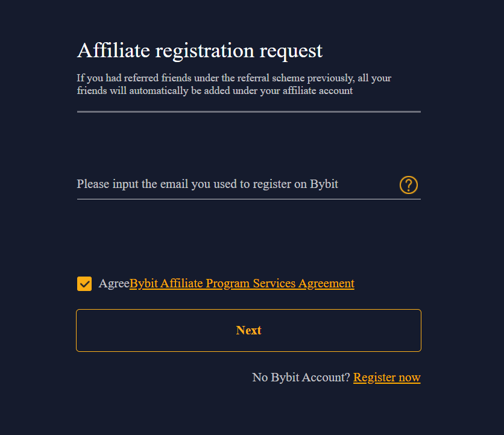Create a Bybit account via Register now
The image size is (504, 435).
pos(386,378)
